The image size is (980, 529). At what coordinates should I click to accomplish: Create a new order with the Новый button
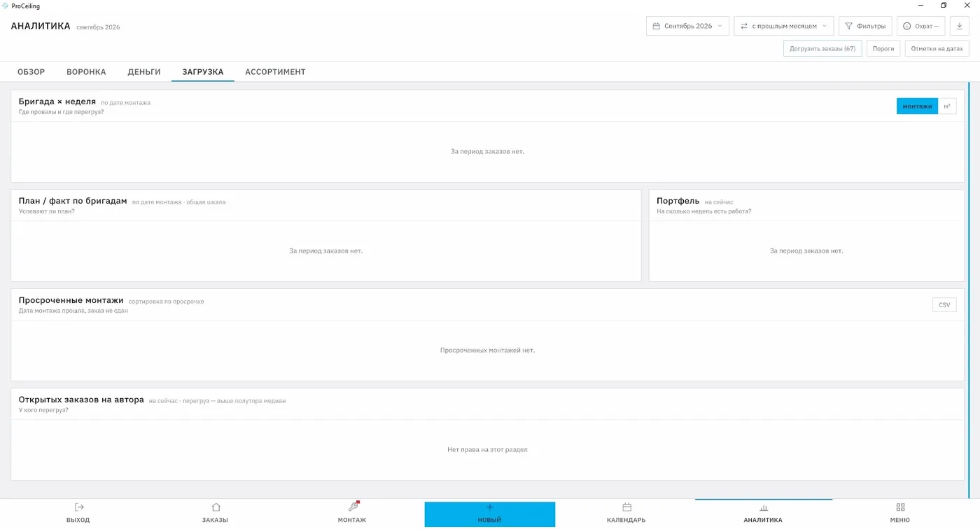pyautogui.click(x=489, y=514)
